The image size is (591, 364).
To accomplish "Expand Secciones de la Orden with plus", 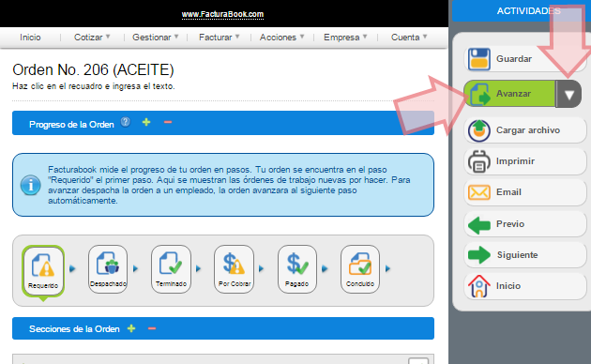I will (x=131, y=328).
